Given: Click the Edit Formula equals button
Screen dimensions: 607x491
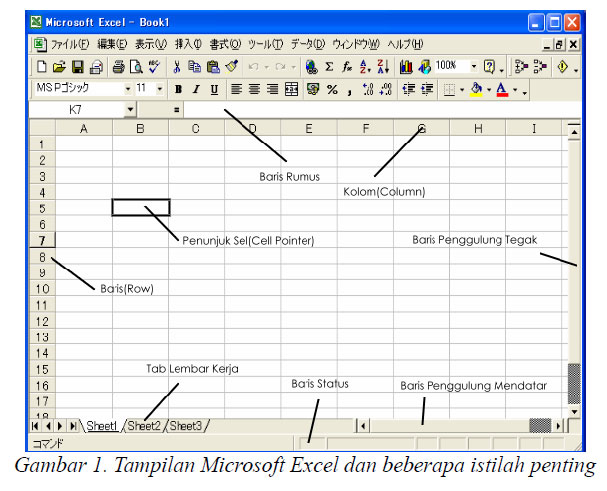Looking at the screenshot, I should (177, 110).
